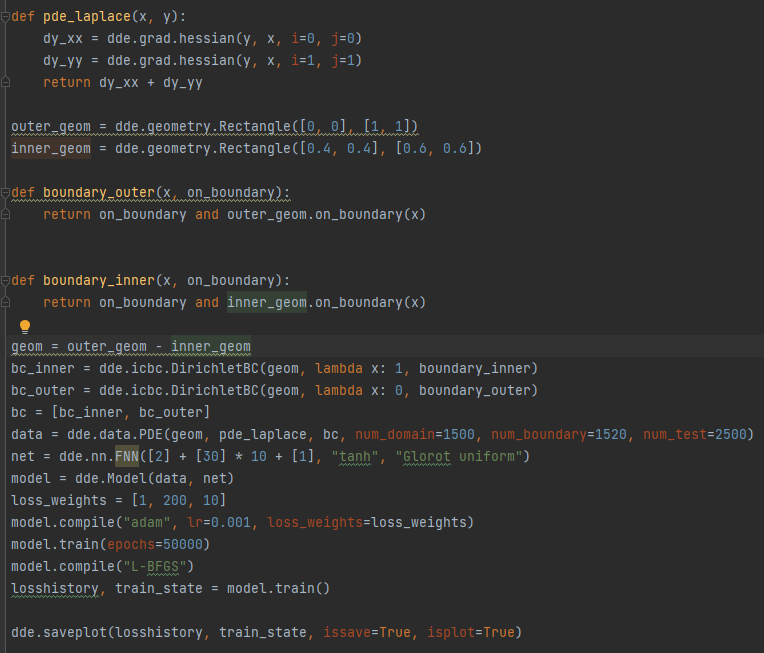Click inner_geom in the geom subtraction line

click(210, 346)
